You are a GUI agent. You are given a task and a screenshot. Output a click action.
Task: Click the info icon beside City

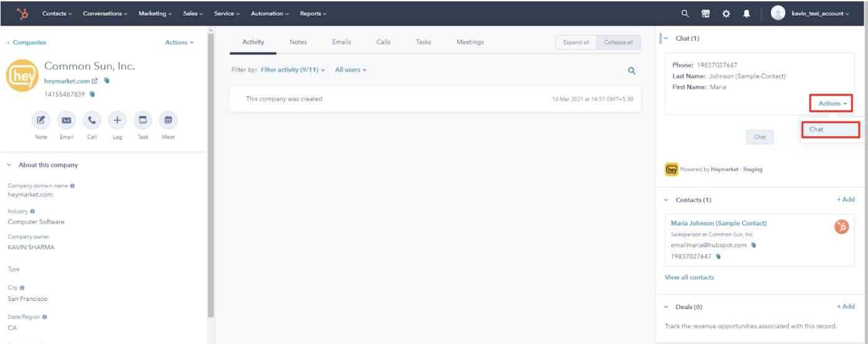click(22, 288)
